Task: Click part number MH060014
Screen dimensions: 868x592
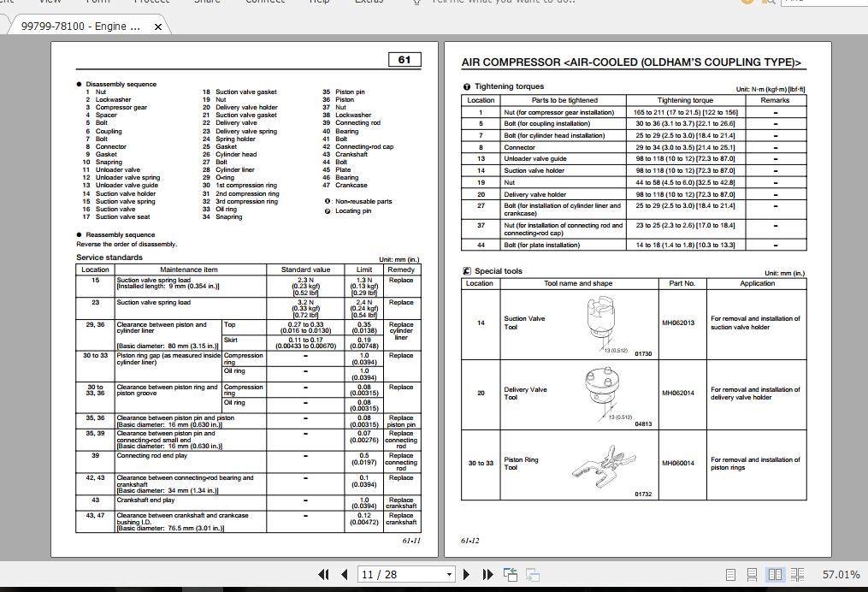Action: tap(678, 464)
